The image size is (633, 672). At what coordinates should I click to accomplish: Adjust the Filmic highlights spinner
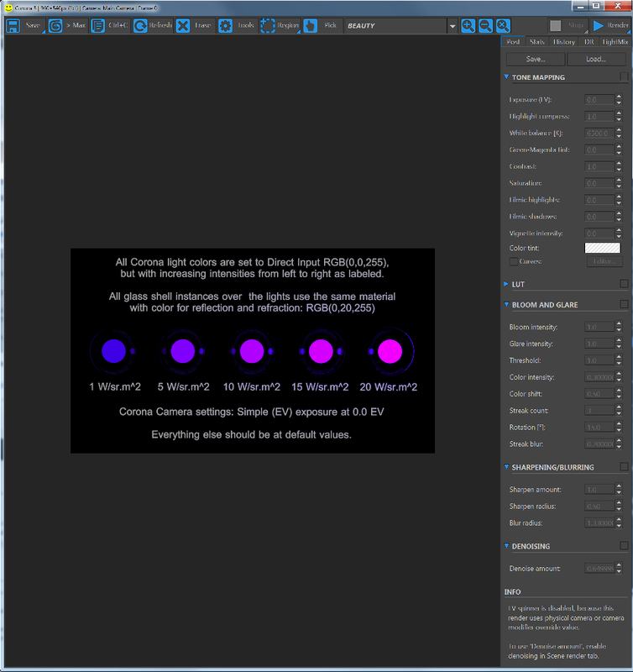[619, 200]
